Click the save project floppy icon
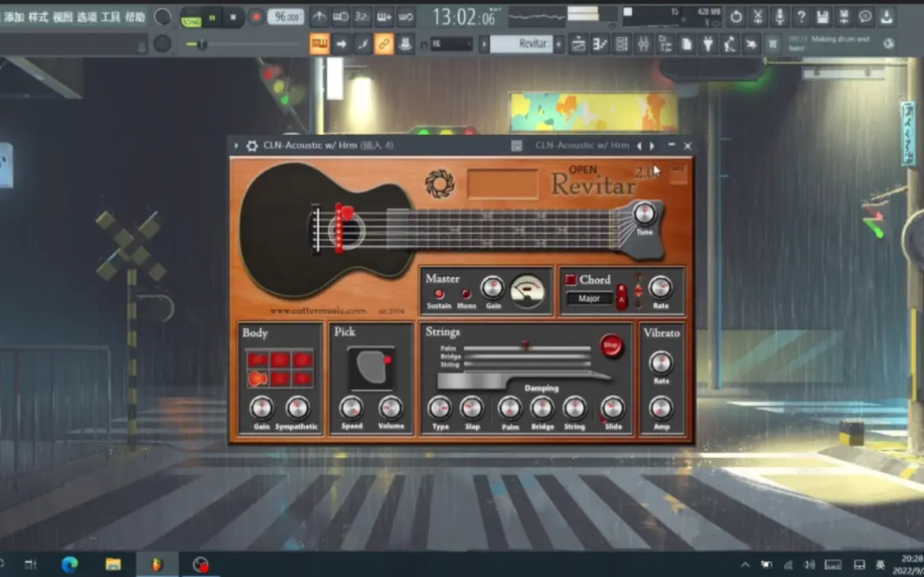The width and height of the screenshot is (924, 577). [x=822, y=17]
